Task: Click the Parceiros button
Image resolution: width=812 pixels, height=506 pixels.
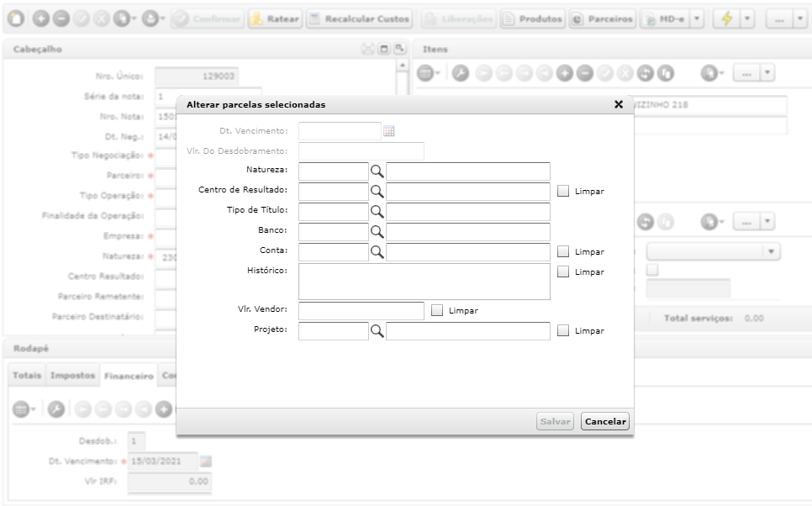Action: (602, 18)
